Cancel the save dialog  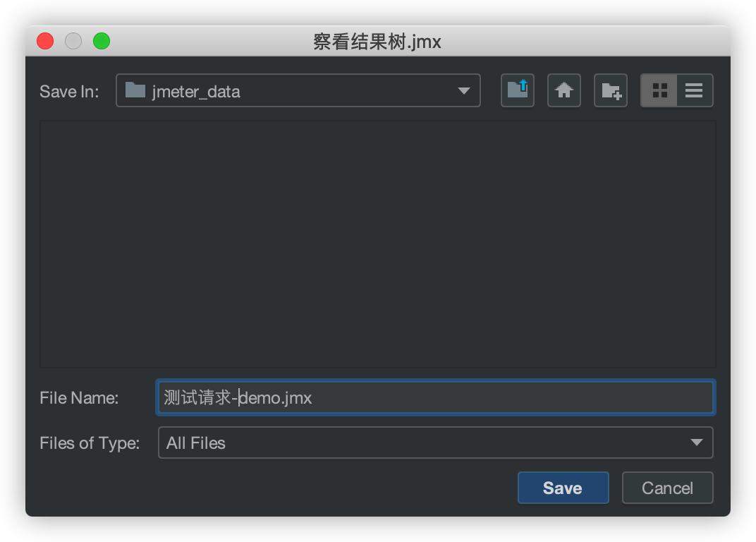point(667,488)
